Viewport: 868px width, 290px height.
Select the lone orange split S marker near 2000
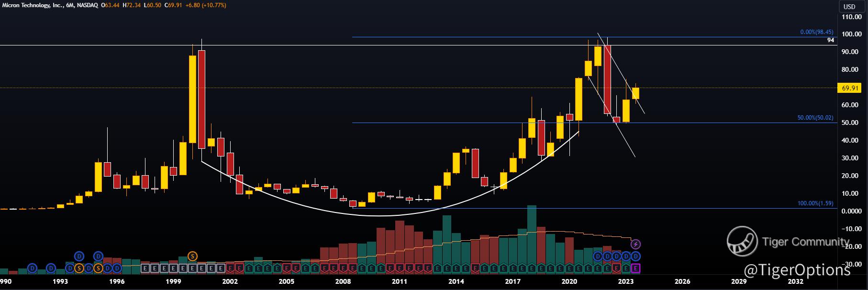coord(192,256)
